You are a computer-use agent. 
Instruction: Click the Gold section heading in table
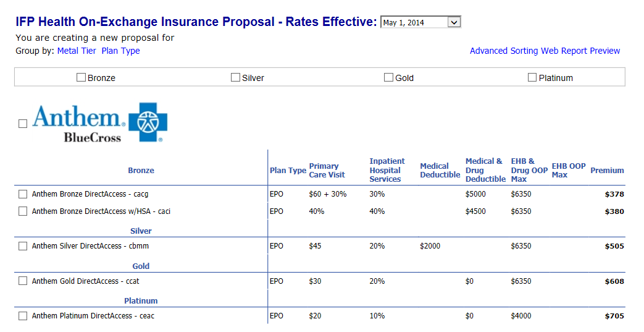(x=141, y=266)
